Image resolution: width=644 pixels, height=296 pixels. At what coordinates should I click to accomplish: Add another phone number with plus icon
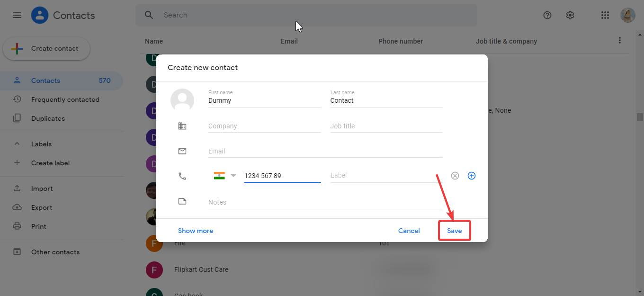pos(472,176)
